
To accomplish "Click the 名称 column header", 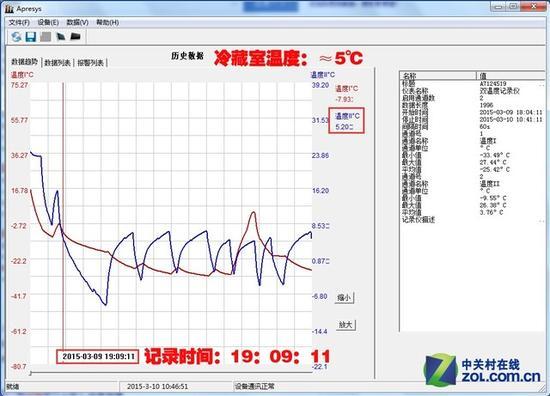I will pos(438,76).
